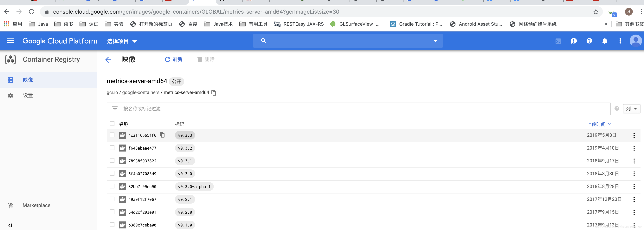This screenshot has width=644, height=230.
Task: Check the box for f648abaae477
Action: [x=112, y=148]
